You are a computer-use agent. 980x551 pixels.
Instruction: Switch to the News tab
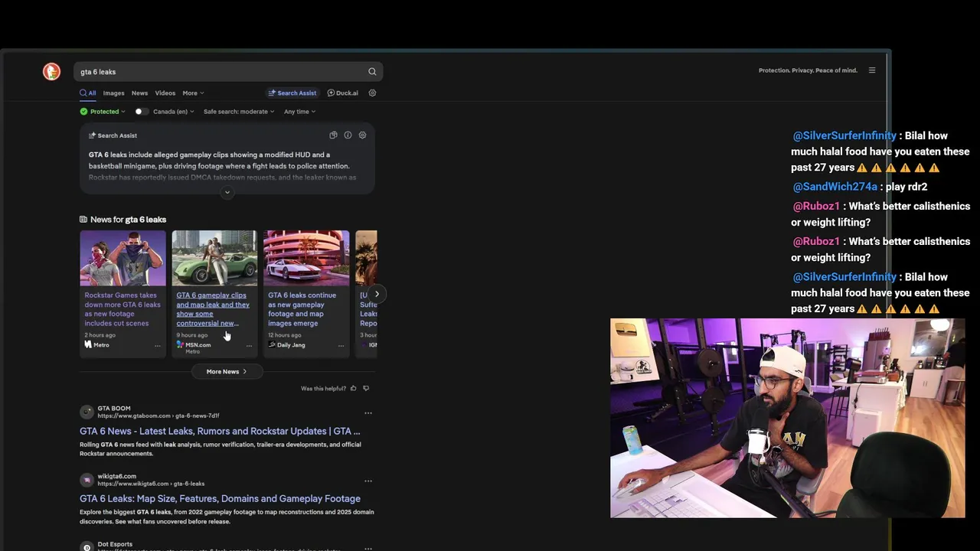tap(139, 93)
